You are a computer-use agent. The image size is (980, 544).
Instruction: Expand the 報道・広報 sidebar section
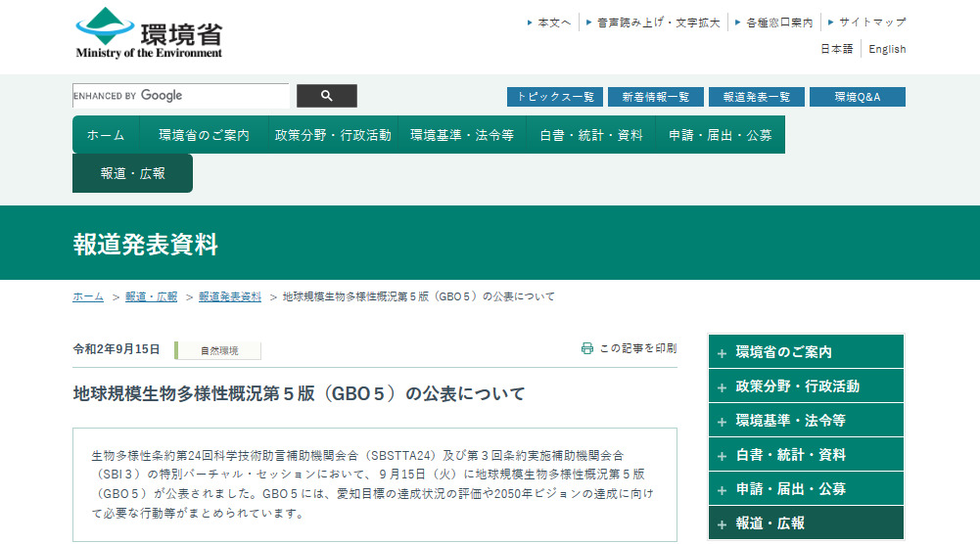722,523
